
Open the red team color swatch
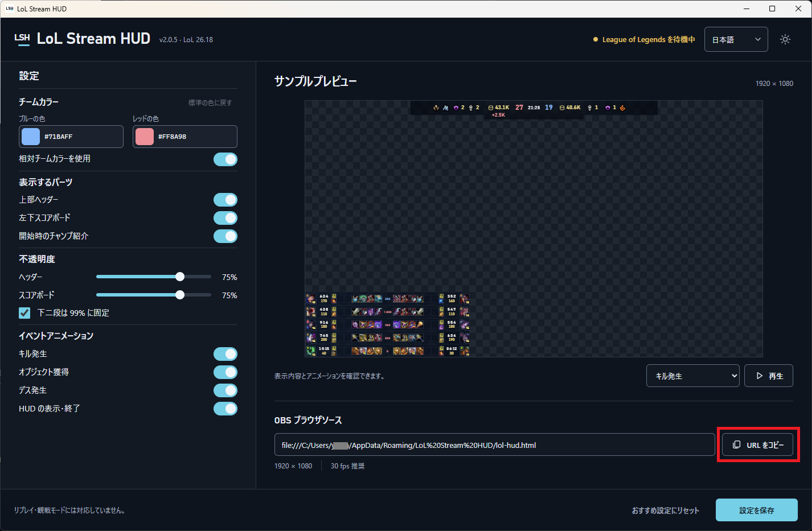click(145, 137)
